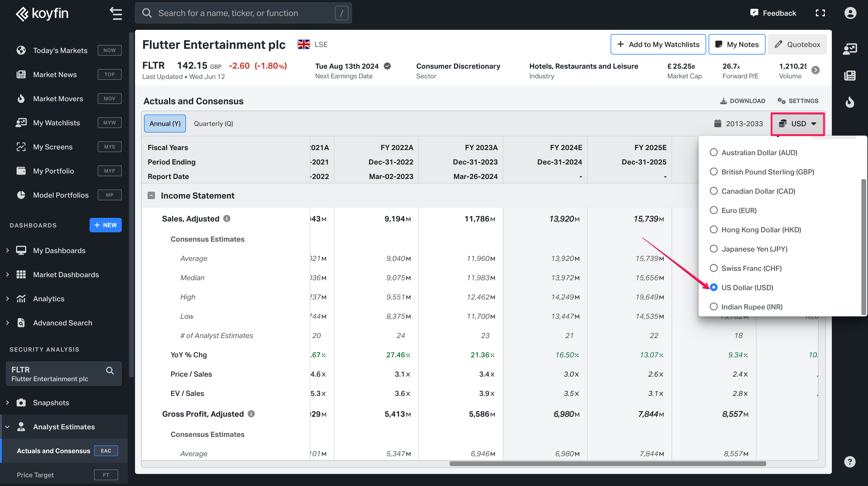The image size is (868, 486).
Task: Click info icon beside Sales, Adjusted
Action: (227, 218)
